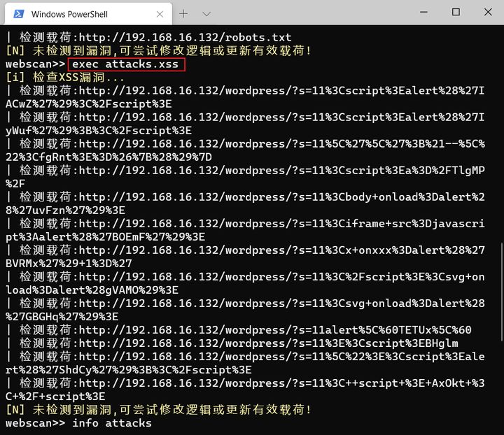Click the PowerShell icon in the tab

point(19,14)
